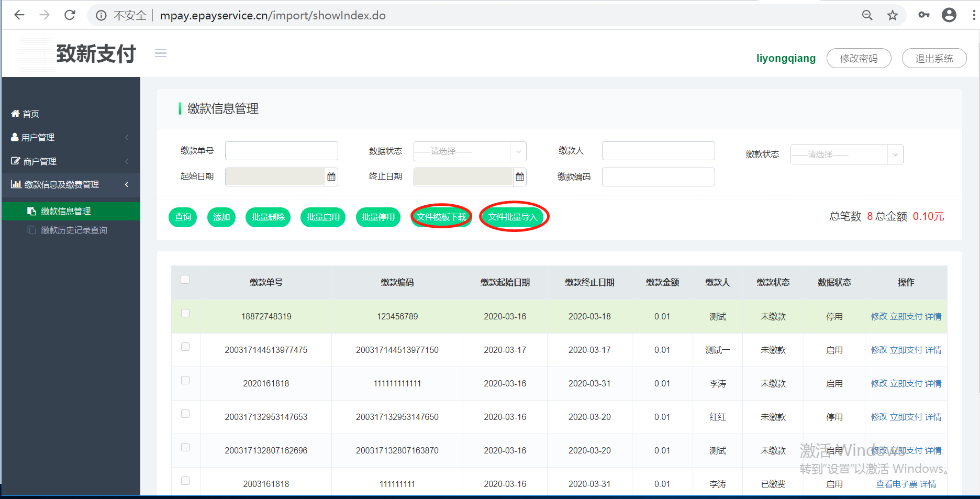
Task: Bookmark the page with the star icon
Action: pyautogui.click(x=893, y=15)
